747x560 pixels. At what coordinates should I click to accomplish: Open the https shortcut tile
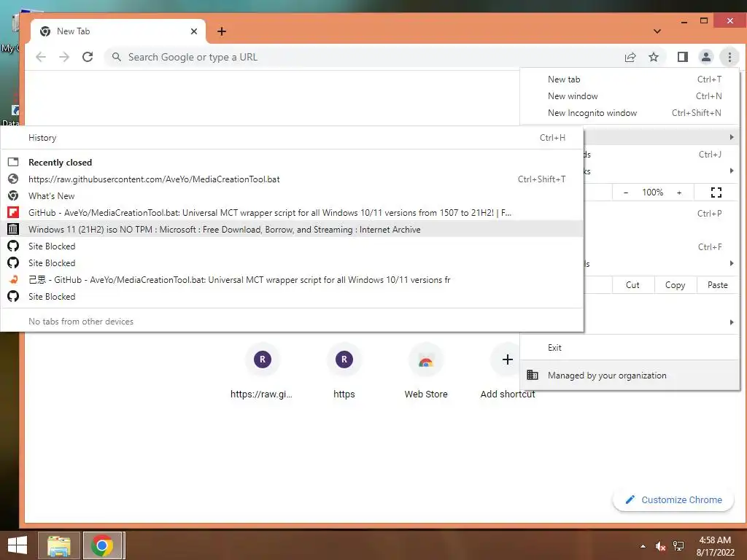tap(344, 373)
